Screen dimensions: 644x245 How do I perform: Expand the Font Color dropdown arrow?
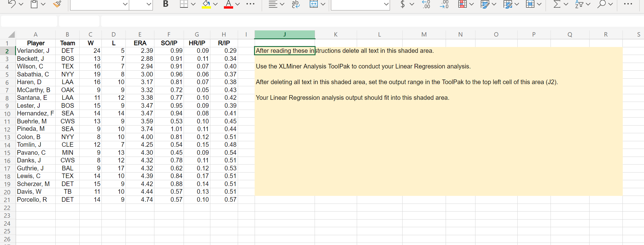click(x=237, y=4)
